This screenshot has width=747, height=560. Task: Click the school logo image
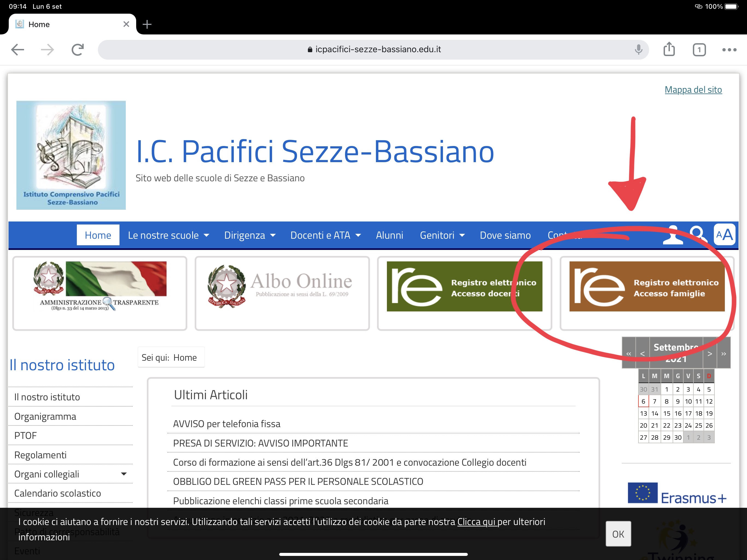(x=71, y=155)
